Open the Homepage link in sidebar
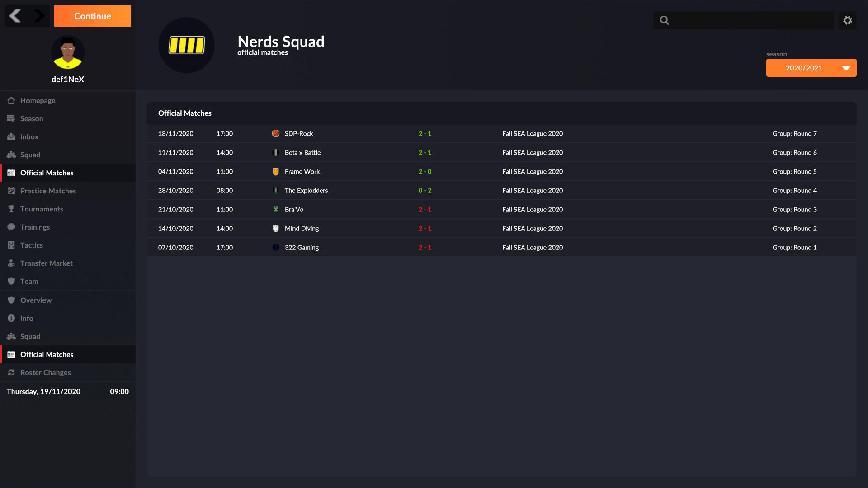 click(x=38, y=100)
